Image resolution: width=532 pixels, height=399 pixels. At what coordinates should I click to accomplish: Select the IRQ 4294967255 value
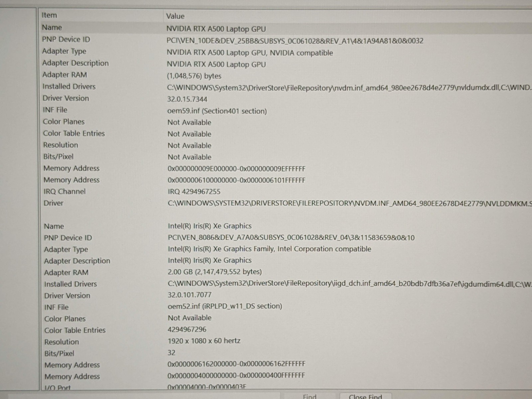point(194,192)
